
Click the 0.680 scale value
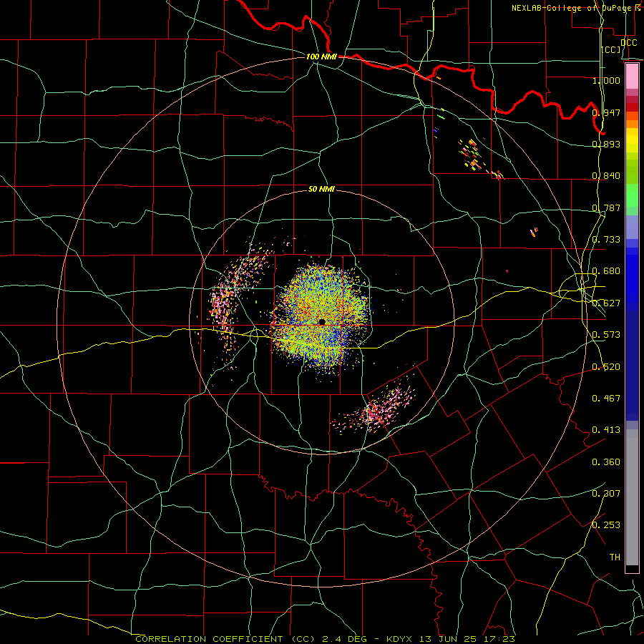click(606, 271)
